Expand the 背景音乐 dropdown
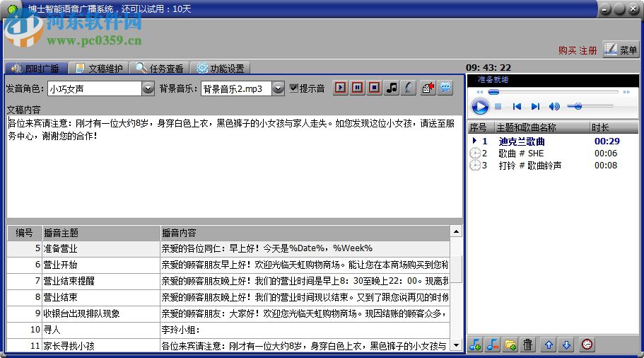Screen dimensions: 644x358 (278, 88)
